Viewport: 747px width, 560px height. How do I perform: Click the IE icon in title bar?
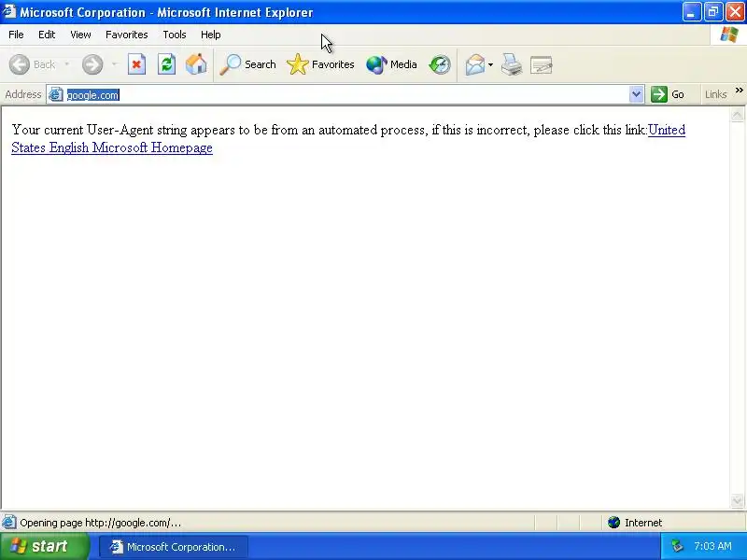[x=9, y=11]
